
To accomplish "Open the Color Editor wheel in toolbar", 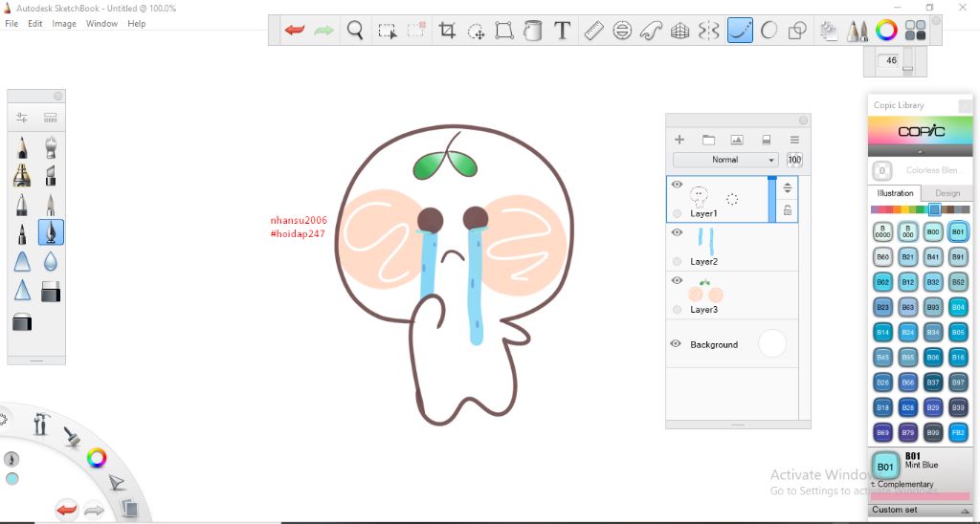I will pos(886,30).
